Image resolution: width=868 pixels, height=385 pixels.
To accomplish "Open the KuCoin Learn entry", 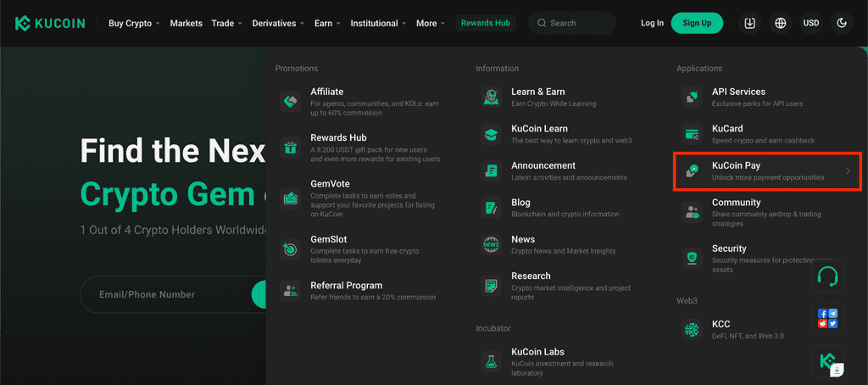I will (561, 134).
